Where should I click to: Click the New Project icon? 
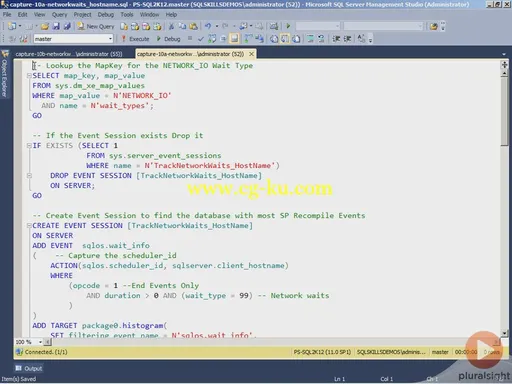tap(12, 26)
